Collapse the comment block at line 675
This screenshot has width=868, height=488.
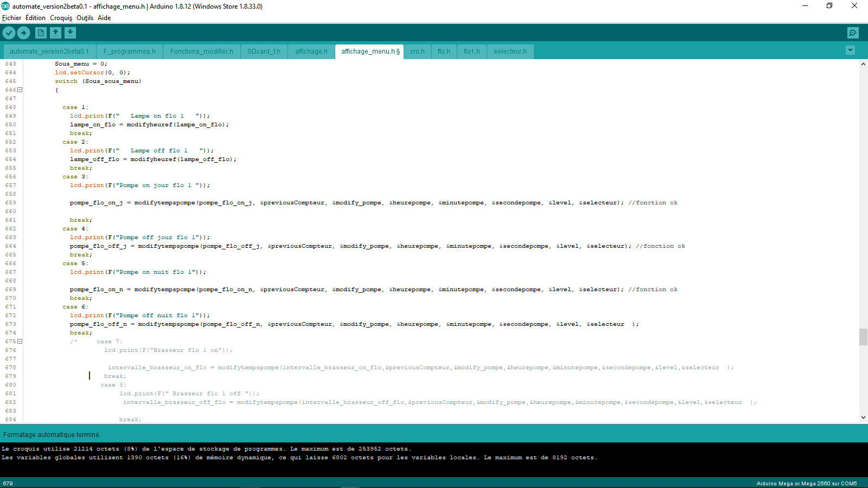pyautogui.click(x=20, y=342)
